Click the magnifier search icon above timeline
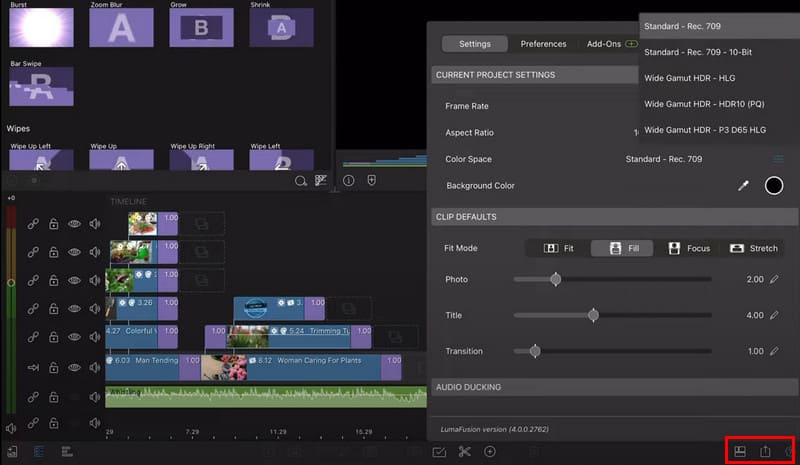800x465 pixels. [300, 181]
